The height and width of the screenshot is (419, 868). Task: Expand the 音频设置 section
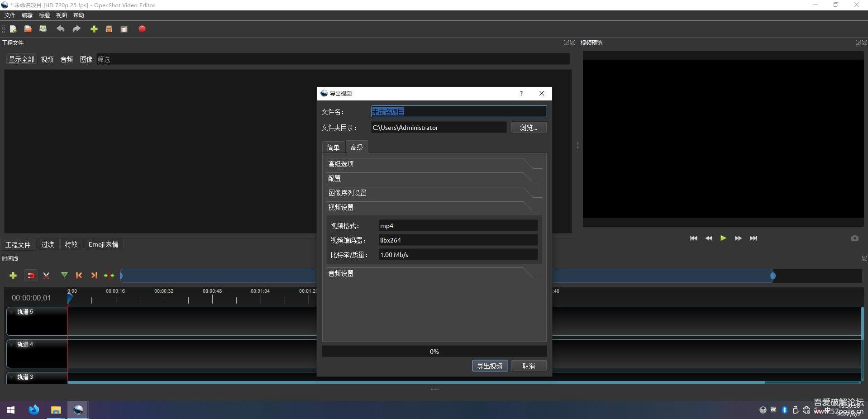pos(434,273)
